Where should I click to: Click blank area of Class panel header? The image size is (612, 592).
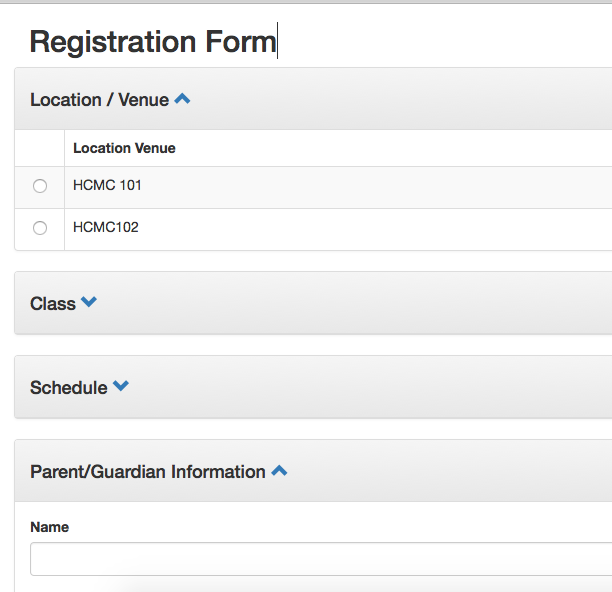point(351,303)
